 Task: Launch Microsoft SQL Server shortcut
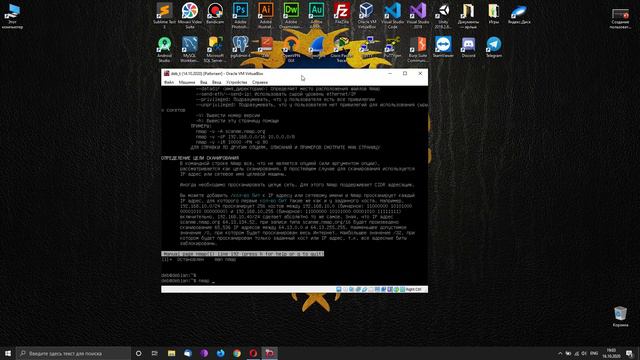click(x=215, y=49)
